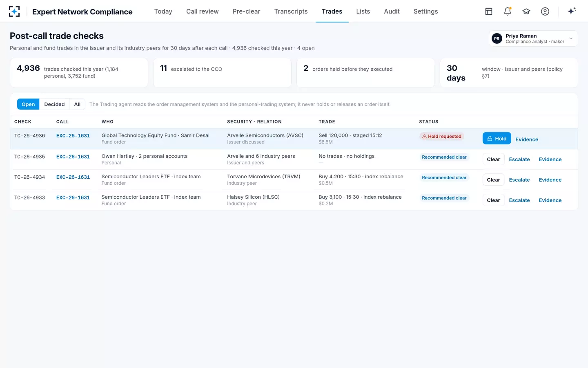This screenshot has width=588, height=368.
Task: View Evidence for the Halsey Silicon check
Action: 550,200
